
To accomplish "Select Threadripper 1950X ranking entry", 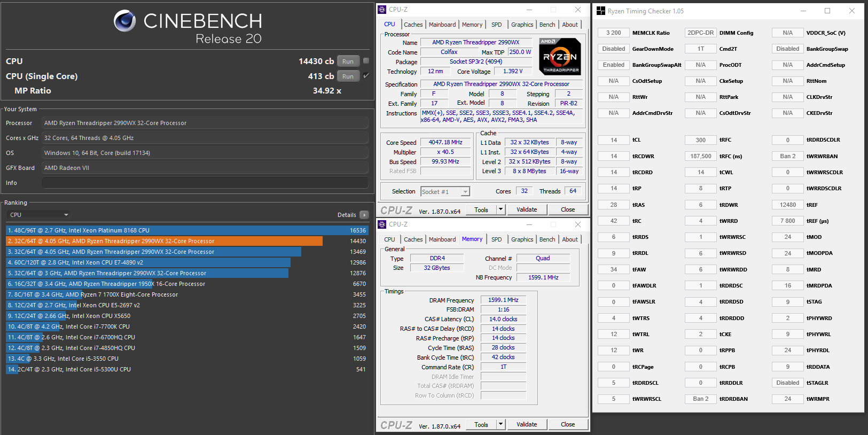I will [187, 284].
